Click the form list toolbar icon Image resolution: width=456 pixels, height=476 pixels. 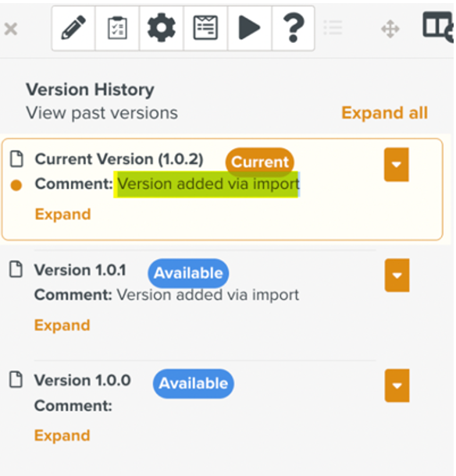coord(205,28)
